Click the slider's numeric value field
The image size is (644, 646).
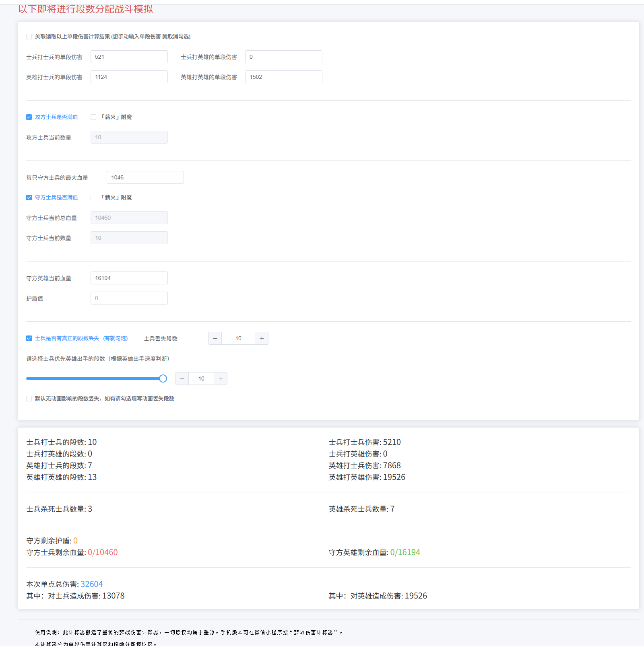point(201,379)
